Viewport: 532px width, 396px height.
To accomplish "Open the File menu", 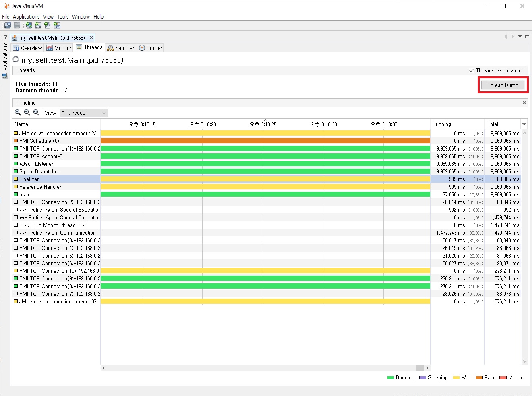I will (6, 17).
